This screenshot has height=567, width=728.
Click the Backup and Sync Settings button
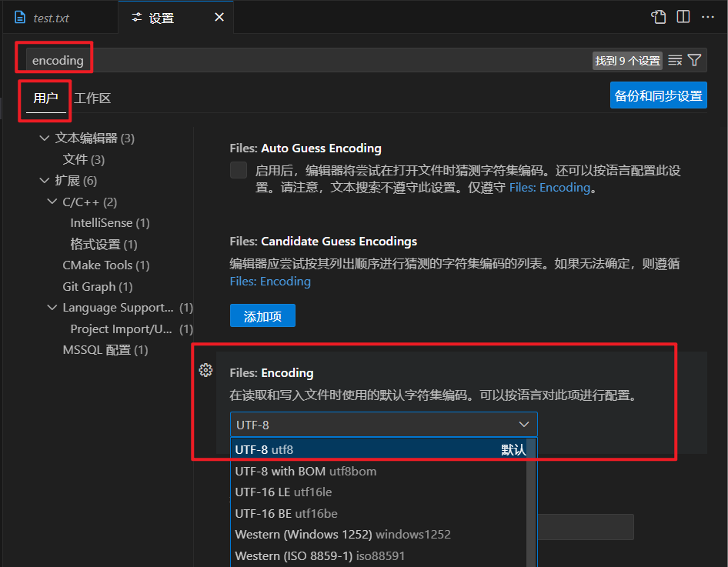(x=658, y=96)
